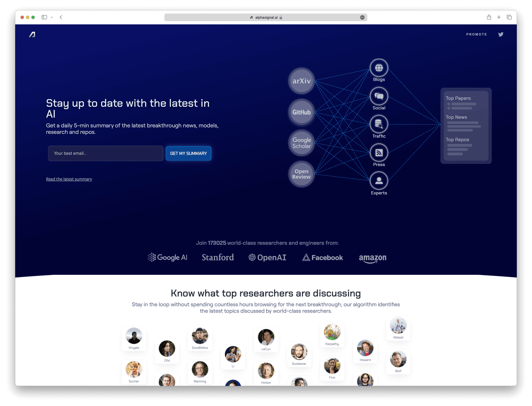This screenshot has width=532, height=406.
Task: Click the Open Review source bubble
Action: pos(301,174)
